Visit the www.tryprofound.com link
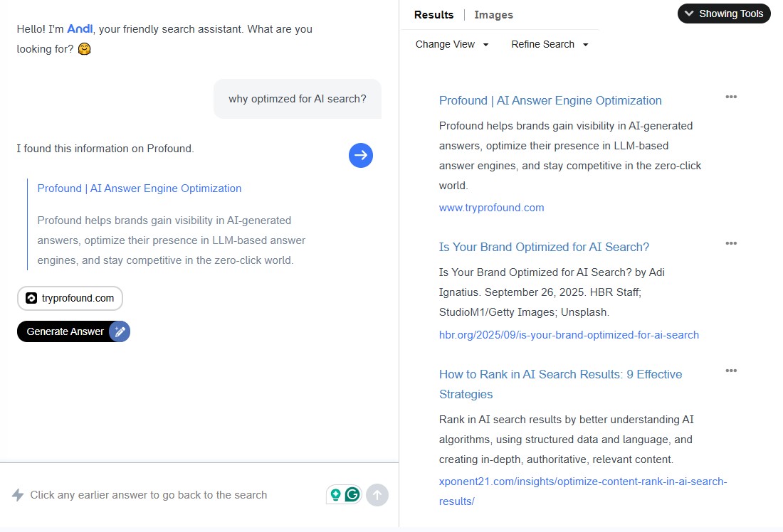This screenshot has height=532, width=783. coord(491,208)
